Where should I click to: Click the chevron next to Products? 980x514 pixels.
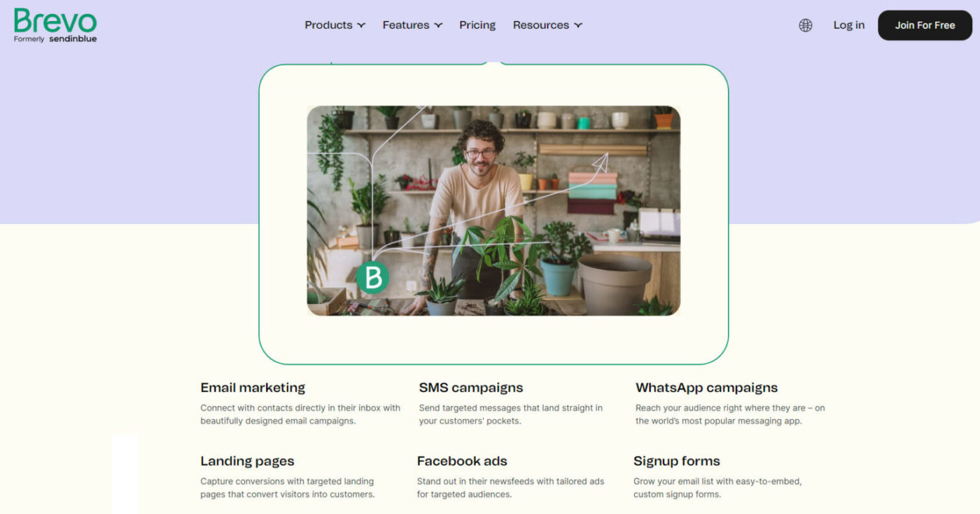click(x=361, y=25)
